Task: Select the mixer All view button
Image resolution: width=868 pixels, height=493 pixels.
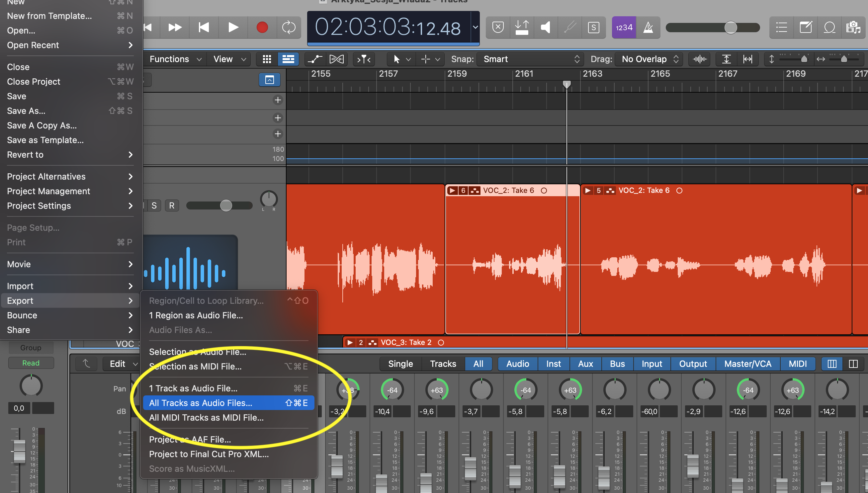Action: click(478, 364)
